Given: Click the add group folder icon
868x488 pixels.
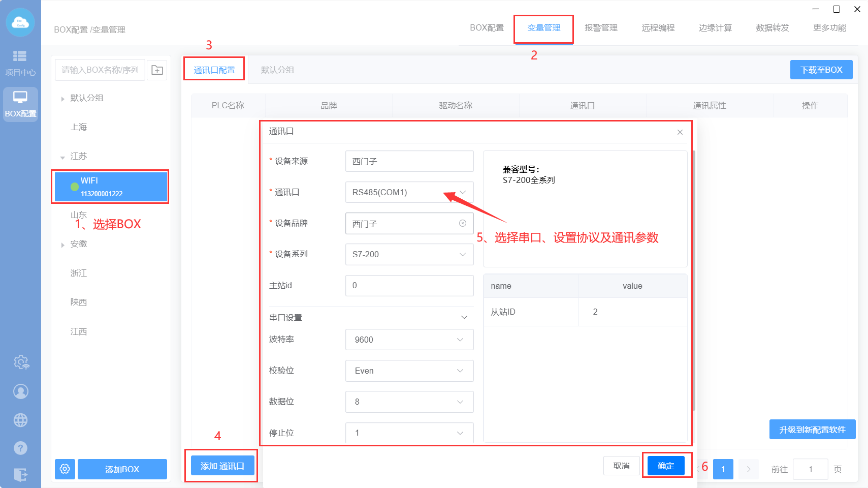Looking at the screenshot, I should 157,70.
